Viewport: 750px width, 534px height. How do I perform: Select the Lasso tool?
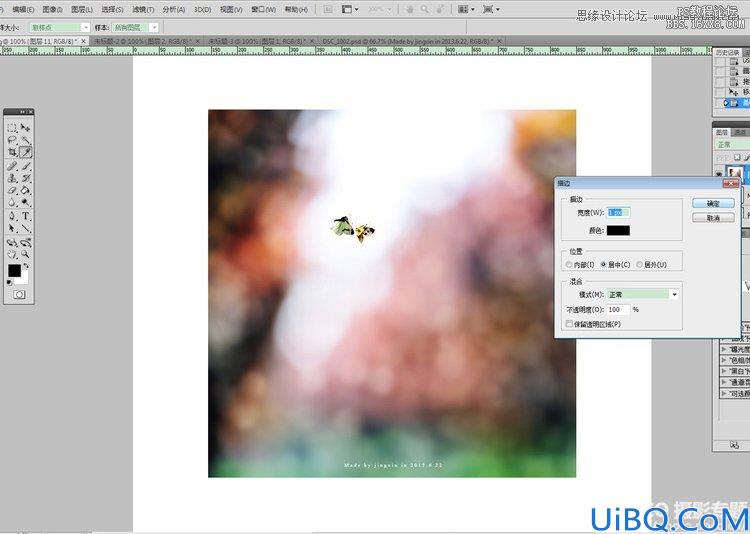point(12,140)
